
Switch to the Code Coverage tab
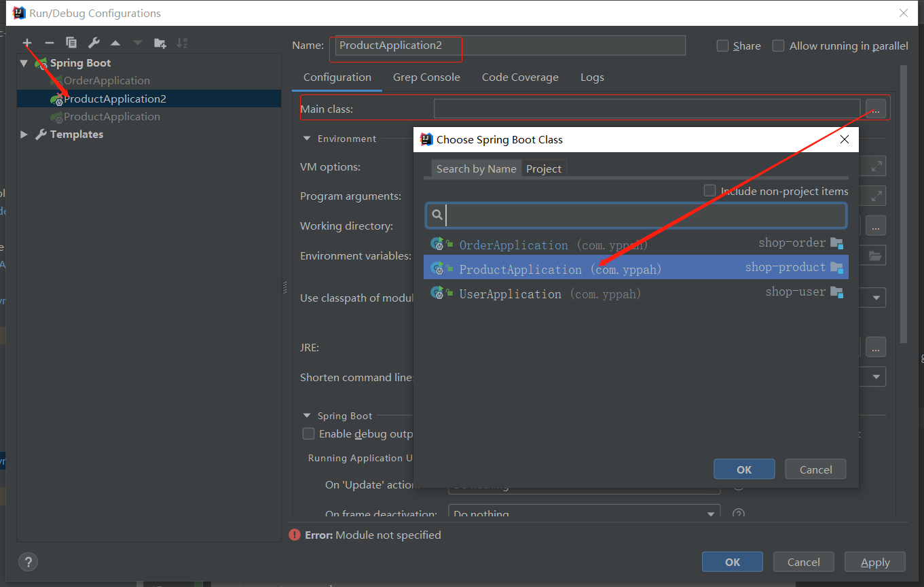520,77
